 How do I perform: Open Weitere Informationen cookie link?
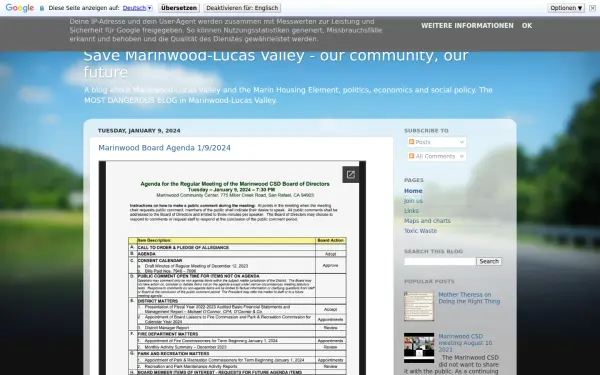[x=467, y=26]
